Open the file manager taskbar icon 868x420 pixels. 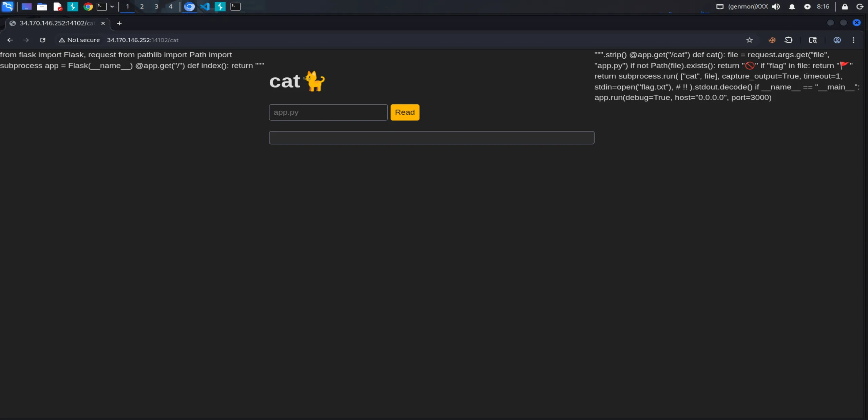42,6
